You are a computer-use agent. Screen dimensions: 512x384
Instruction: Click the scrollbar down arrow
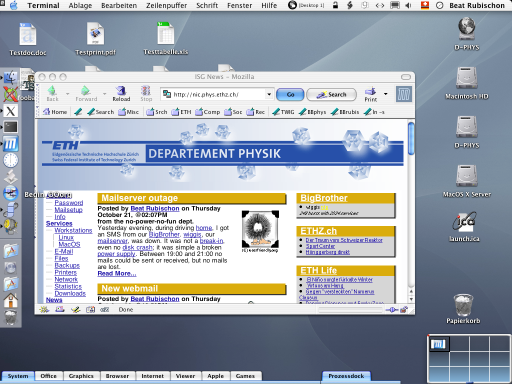pos(411,299)
